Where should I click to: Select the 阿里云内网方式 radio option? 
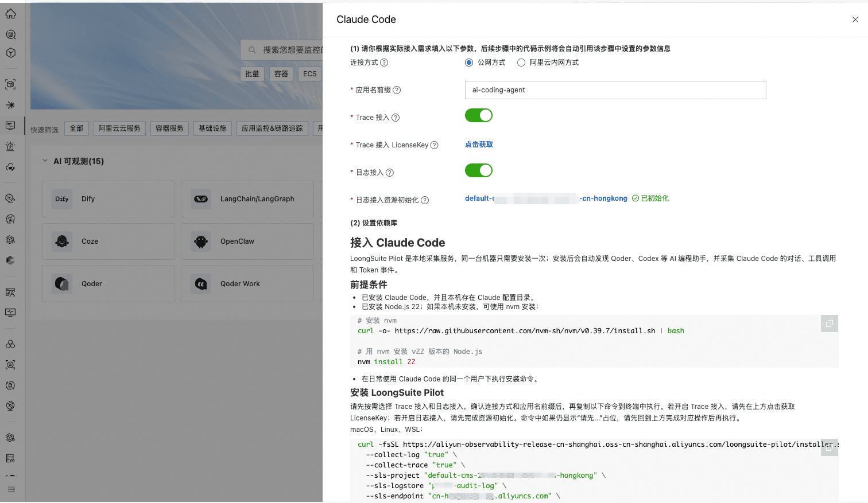(x=521, y=63)
